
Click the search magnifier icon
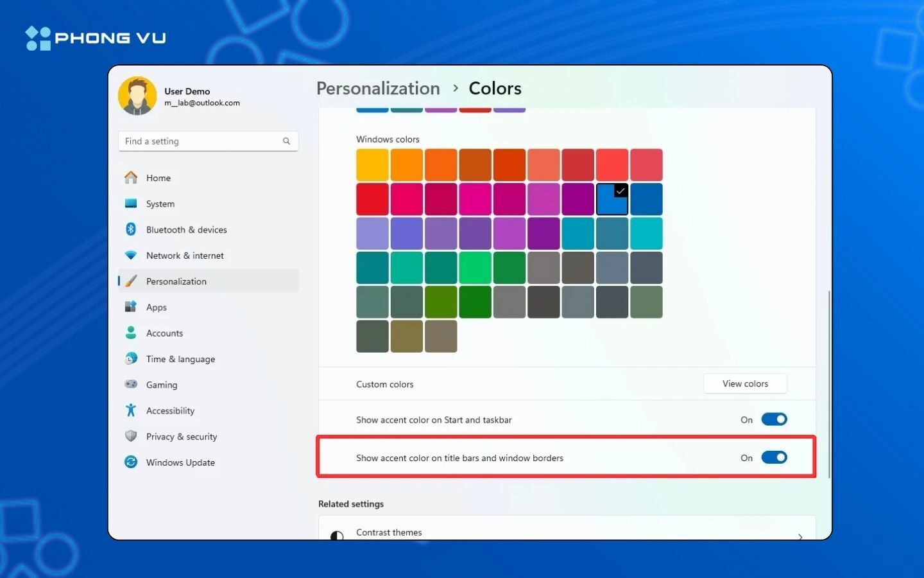286,141
